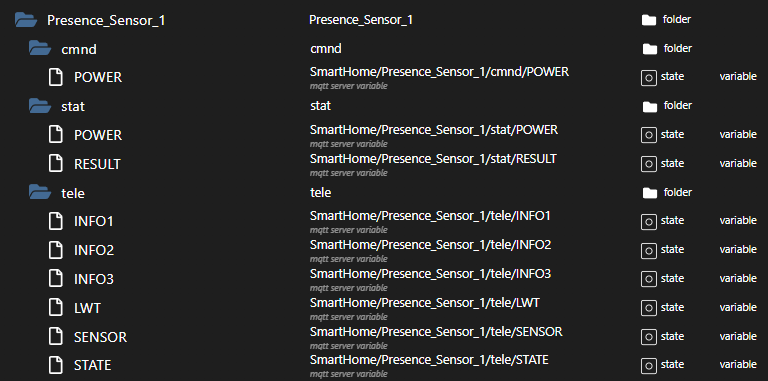Select the INFO3 tree item
This screenshot has width=768, height=381.
(x=94, y=279)
